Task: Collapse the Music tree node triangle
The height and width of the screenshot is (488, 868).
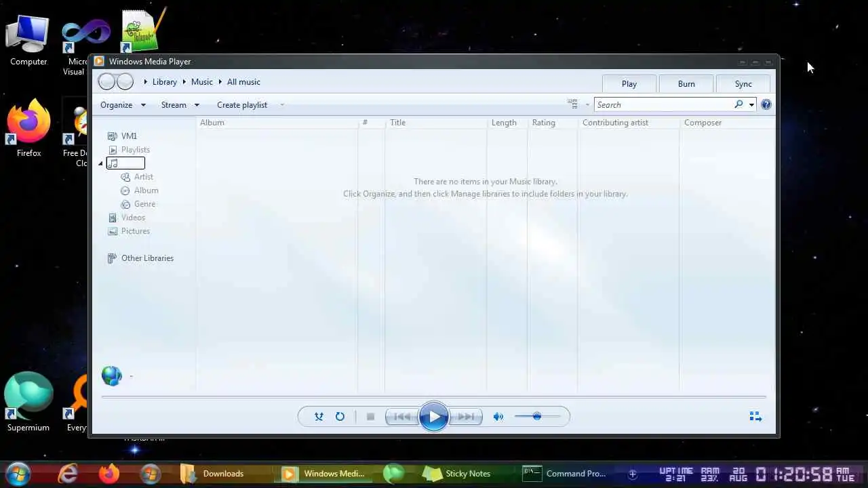Action: 100,163
